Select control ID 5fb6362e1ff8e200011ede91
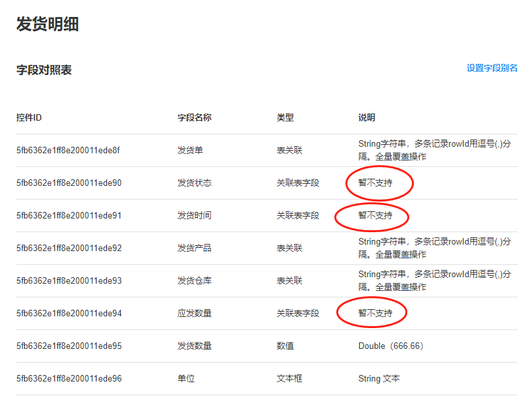Screen dimensions: 532x405 pos(69,216)
